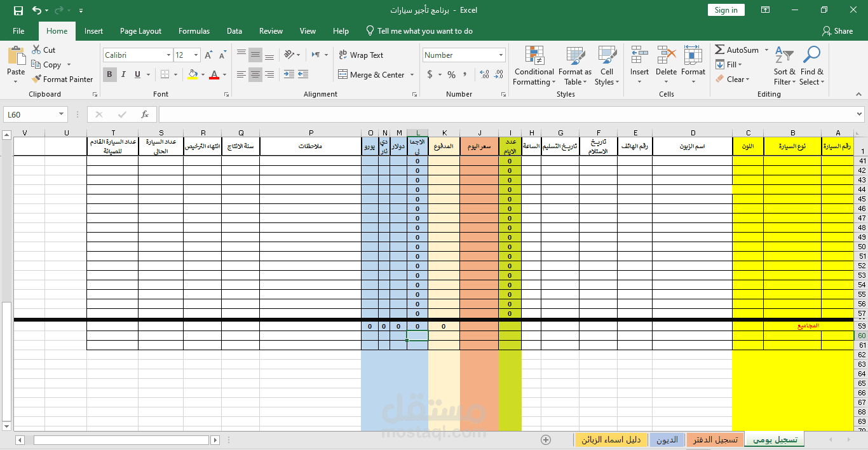Apply the yellow fill color bucket
868x450 pixels.
(x=193, y=74)
